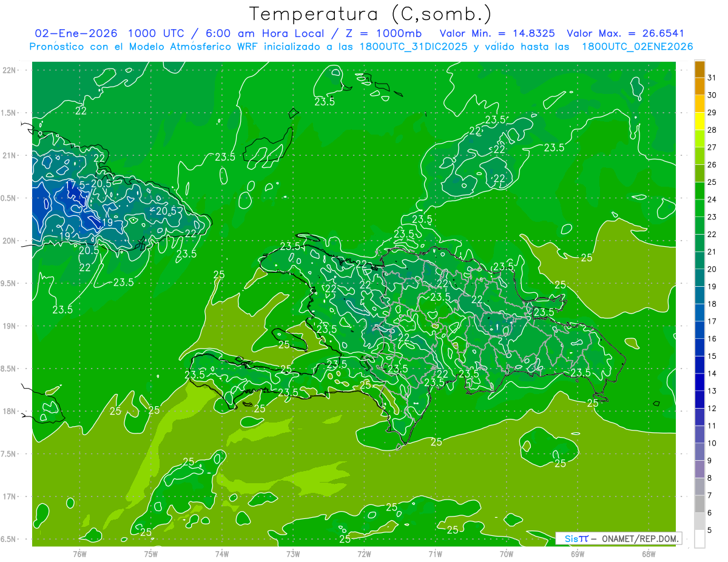Click the legend value 14
The width and height of the screenshot is (728, 562).
712,373
